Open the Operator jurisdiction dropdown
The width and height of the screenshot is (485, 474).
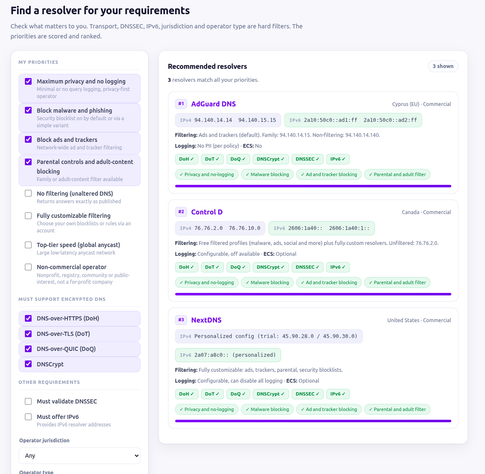79,456
